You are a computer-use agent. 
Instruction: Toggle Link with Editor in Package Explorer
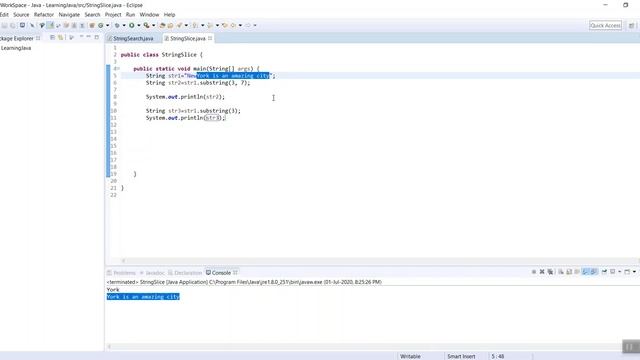point(60,38)
